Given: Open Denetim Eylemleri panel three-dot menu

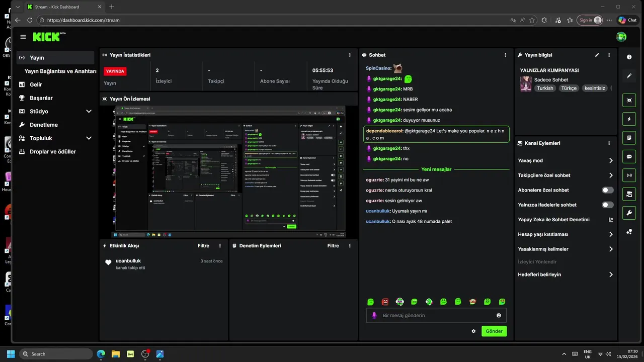Looking at the screenshot, I should tap(350, 246).
